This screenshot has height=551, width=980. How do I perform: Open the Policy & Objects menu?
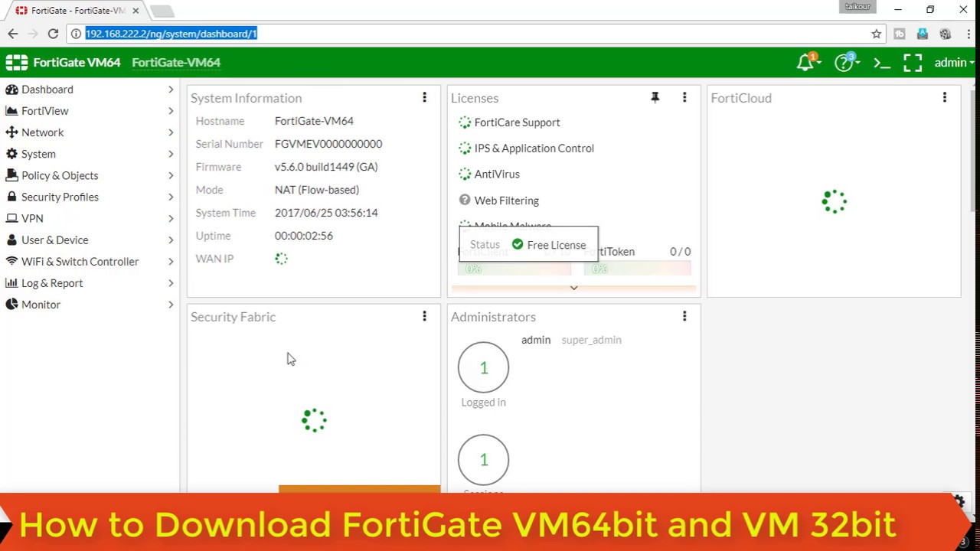90,175
